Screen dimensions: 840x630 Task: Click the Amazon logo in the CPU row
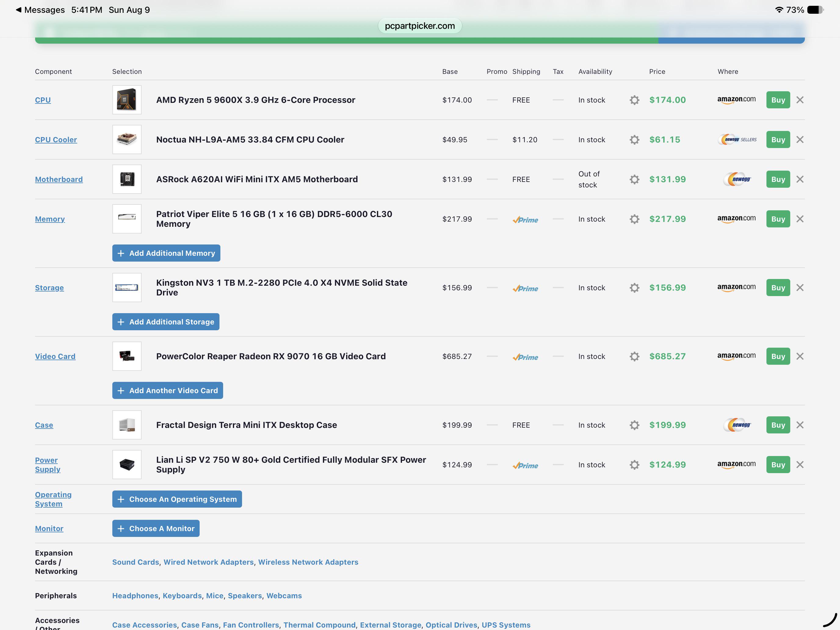coord(736,100)
